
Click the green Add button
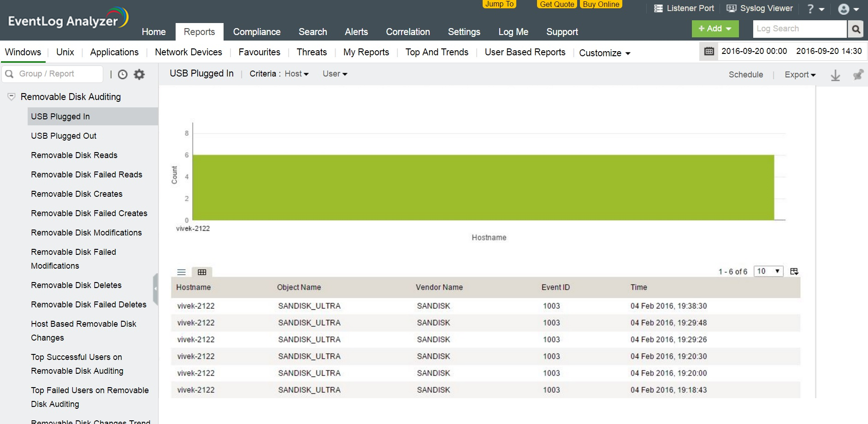pyautogui.click(x=714, y=29)
